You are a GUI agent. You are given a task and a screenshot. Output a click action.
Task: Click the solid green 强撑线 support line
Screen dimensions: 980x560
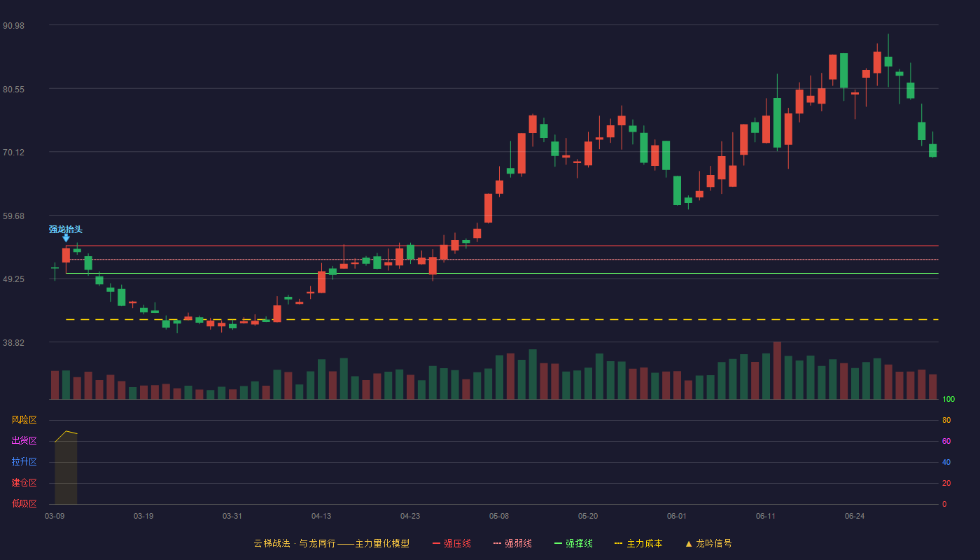(x=502, y=273)
